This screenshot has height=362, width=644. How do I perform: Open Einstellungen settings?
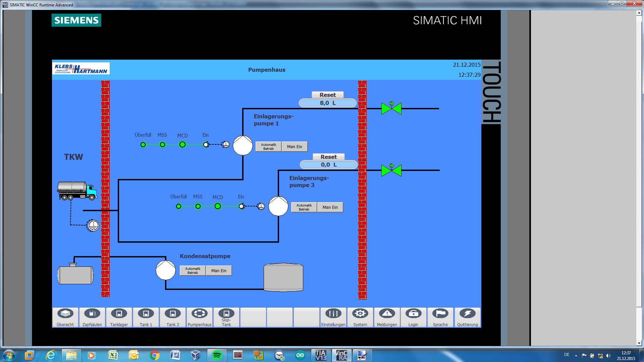point(333,317)
